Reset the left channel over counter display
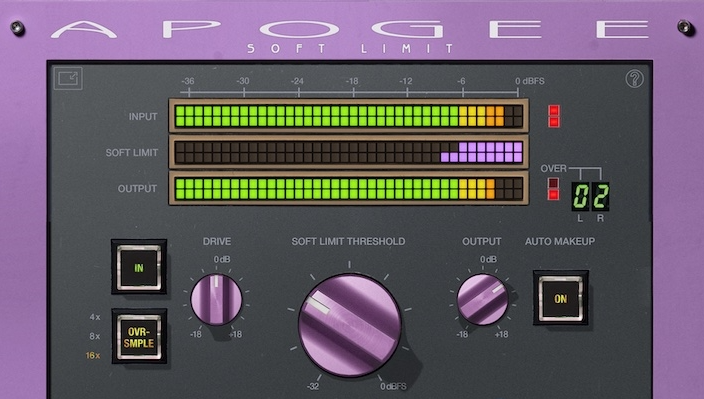The image size is (704, 399). (x=581, y=197)
